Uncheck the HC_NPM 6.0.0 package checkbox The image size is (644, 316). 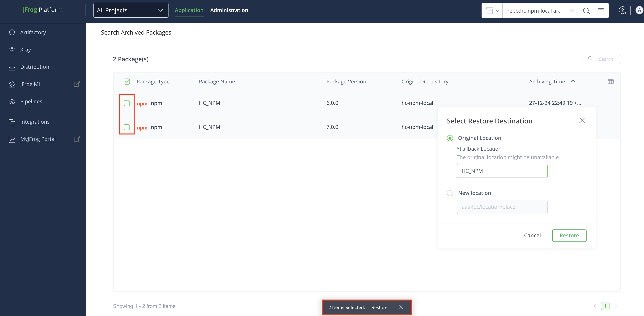point(127,103)
